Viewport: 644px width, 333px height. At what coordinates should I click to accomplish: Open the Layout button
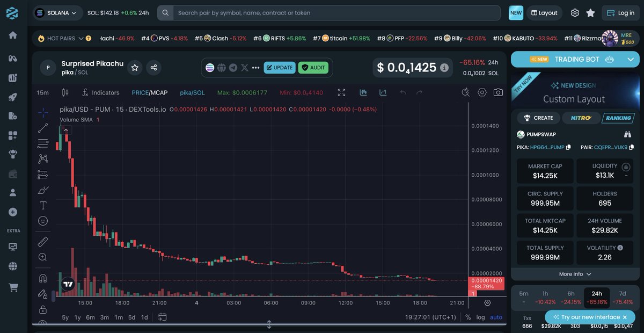point(544,13)
